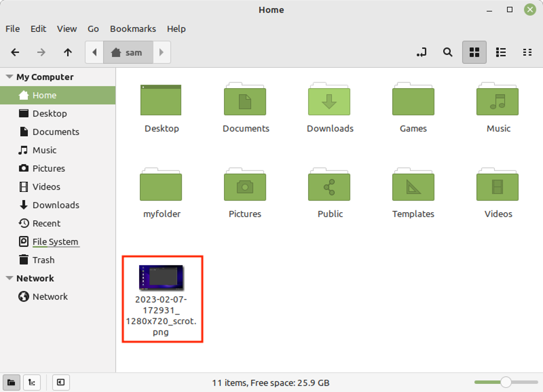Select Desktop in the sidebar
Viewport: 543px width, 392px height.
(58, 114)
